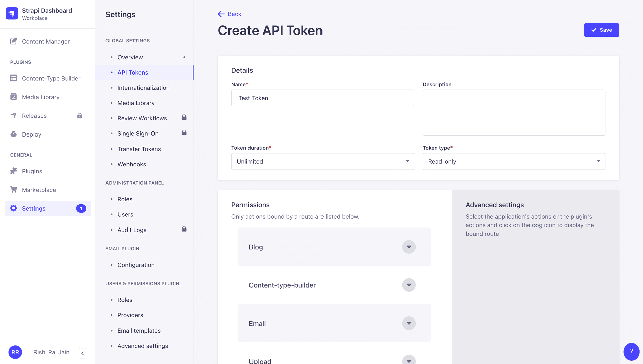Expand the Email permissions group
Viewport: 643px width, 364px height.
click(408, 323)
